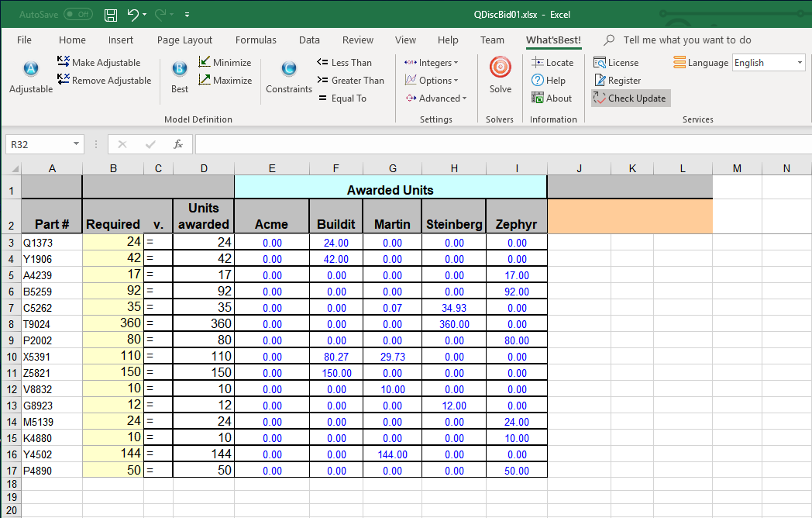The width and height of the screenshot is (812, 518).
Task: Switch to the View tab
Action: click(405, 40)
